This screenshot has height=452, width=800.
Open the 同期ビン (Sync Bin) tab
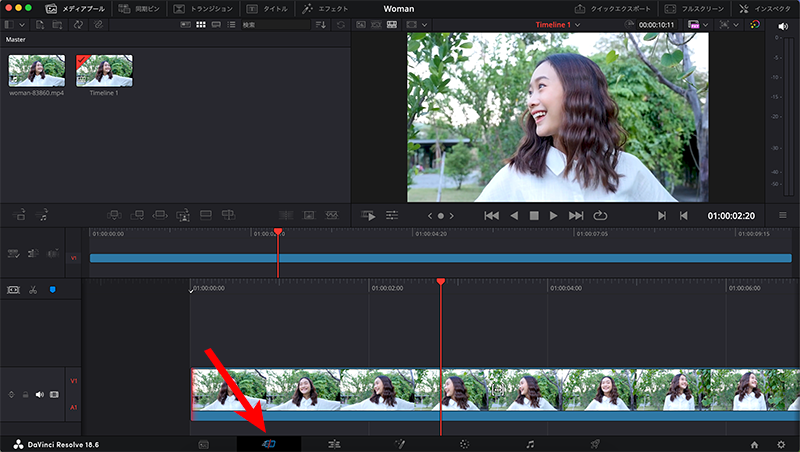click(139, 9)
